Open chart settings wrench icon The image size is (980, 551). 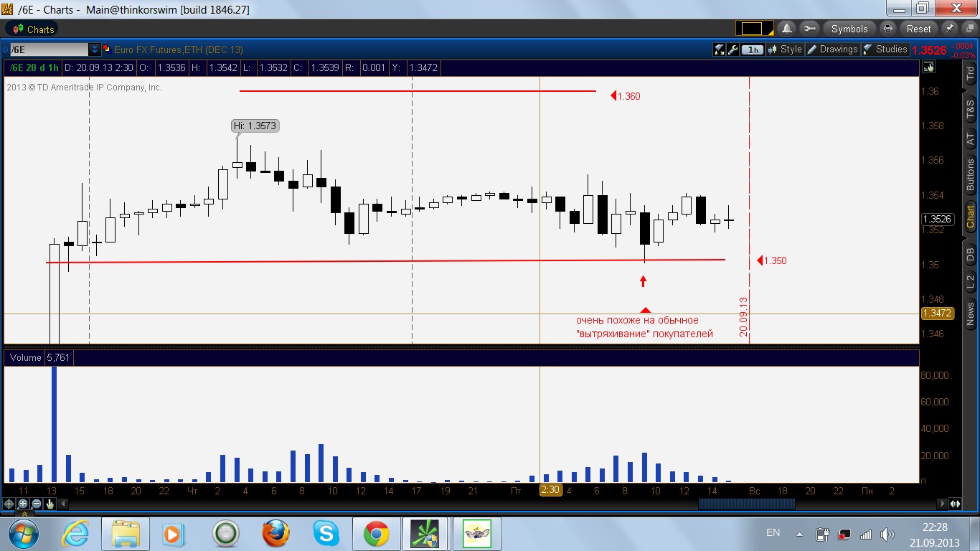click(x=732, y=50)
